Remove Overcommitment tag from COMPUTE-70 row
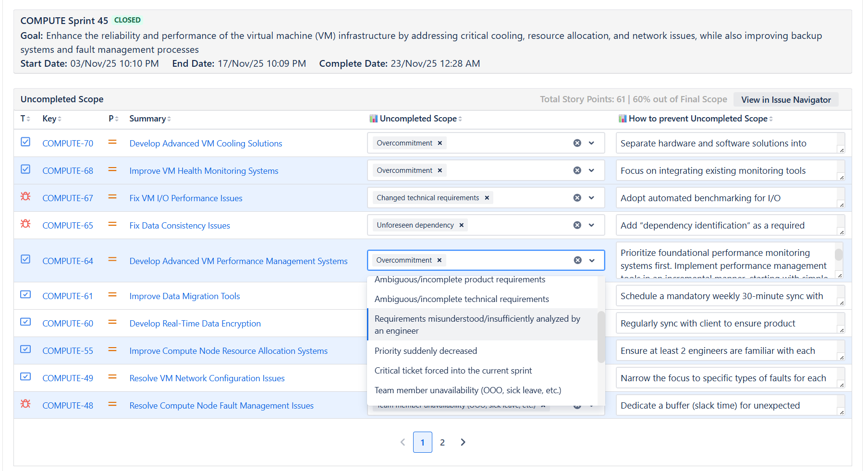Viewport: 868px width, 471px height. pyautogui.click(x=440, y=143)
